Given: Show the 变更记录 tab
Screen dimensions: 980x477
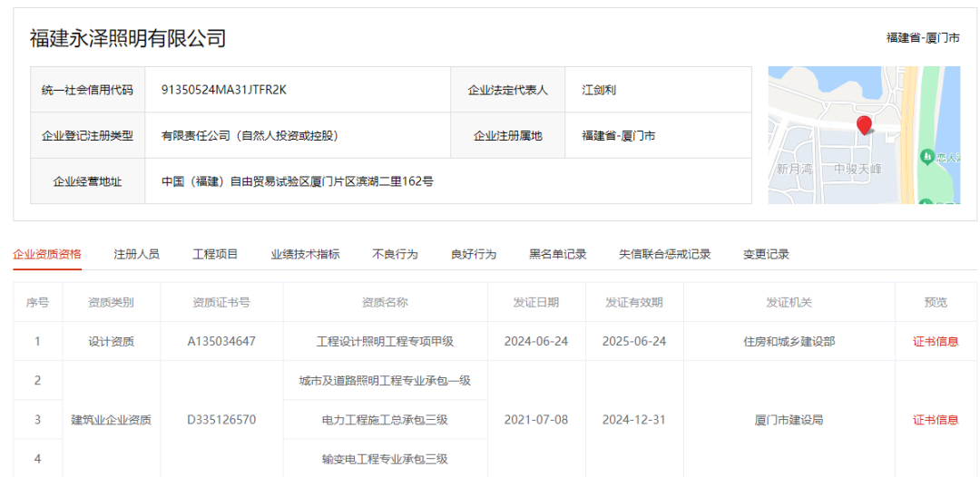Looking at the screenshot, I should (766, 254).
